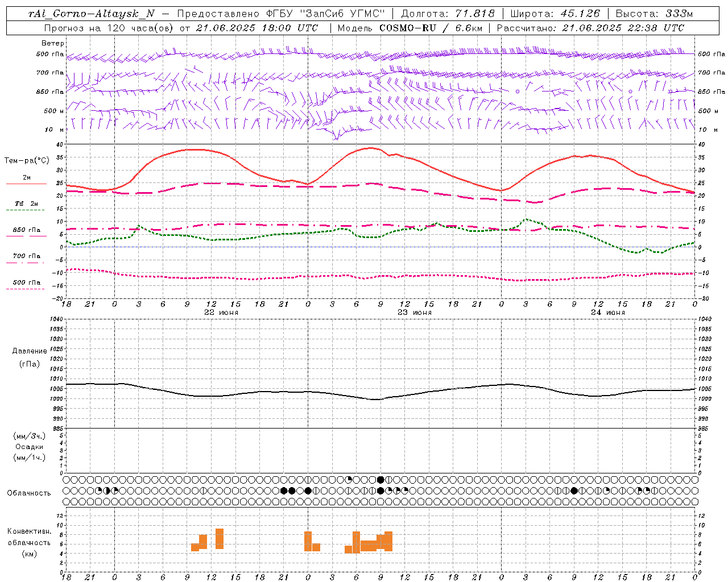Viewport: 728px width, 582px height.
Task: Click the Тем-ра(°C) axis title
Action: point(27,160)
